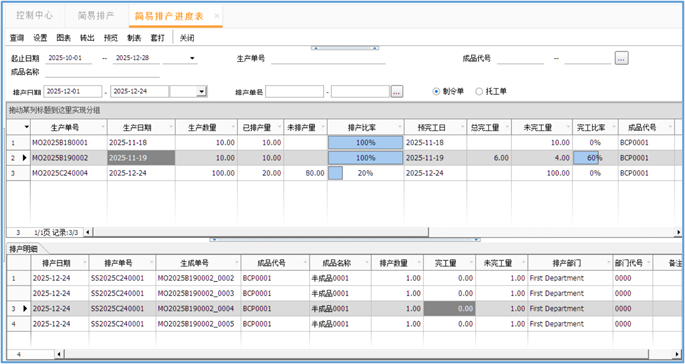Open the 生产日期 column filter dropdown
The width and height of the screenshot is (685, 364).
pos(171,127)
